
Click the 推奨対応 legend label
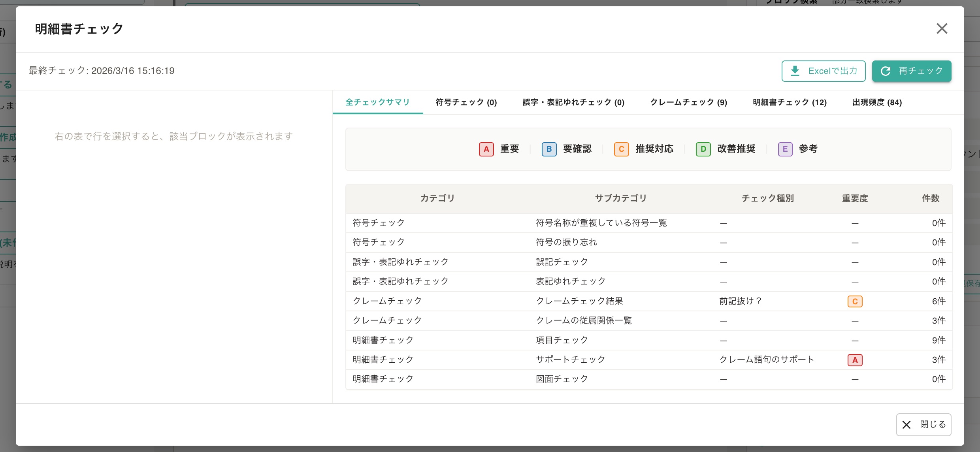[x=654, y=149]
